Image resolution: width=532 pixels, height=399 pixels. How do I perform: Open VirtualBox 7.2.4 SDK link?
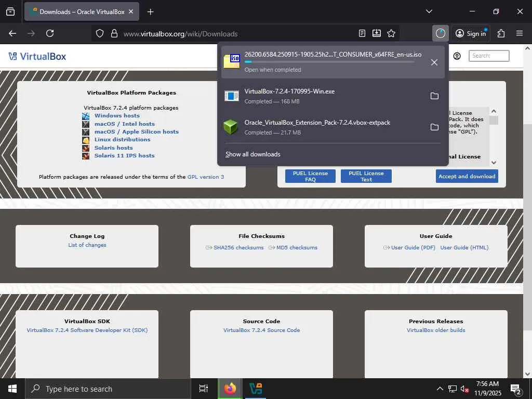tap(87, 330)
